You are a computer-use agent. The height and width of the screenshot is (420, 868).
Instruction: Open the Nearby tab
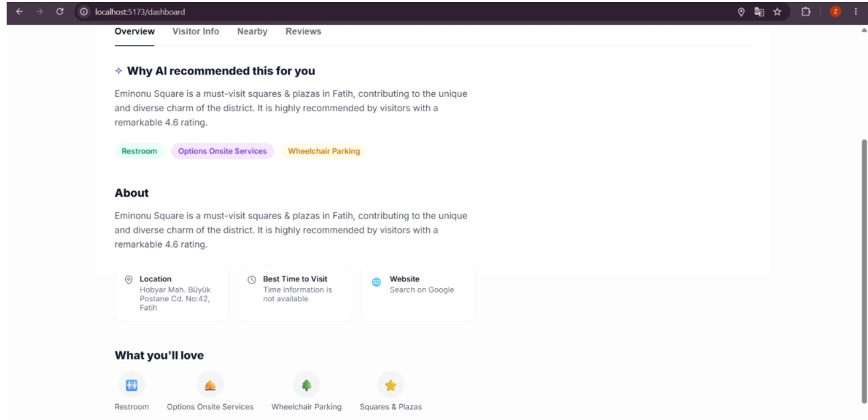point(252,31)
